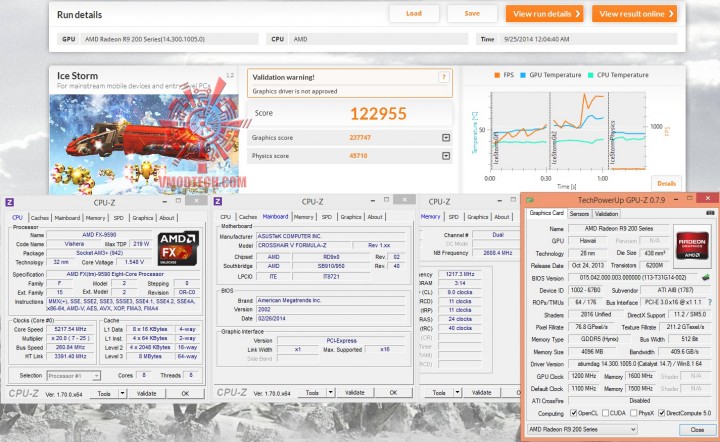
Task: Open the About tab in the Memory CPU-Z window
Action: [x=501, y=217]
